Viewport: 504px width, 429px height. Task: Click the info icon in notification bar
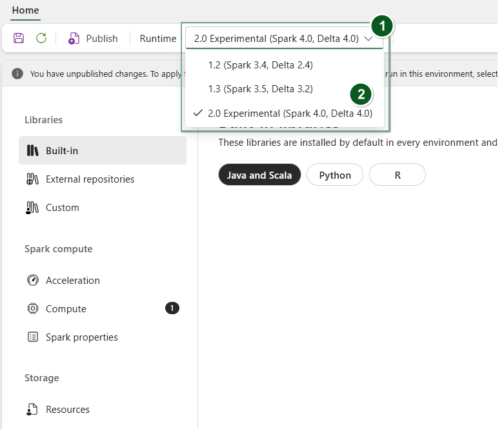(17, 74)
